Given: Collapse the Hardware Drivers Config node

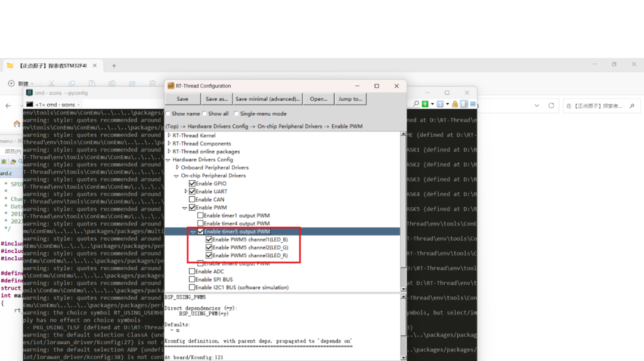Looking at the screenshot, I should click(x=169, y=159).
